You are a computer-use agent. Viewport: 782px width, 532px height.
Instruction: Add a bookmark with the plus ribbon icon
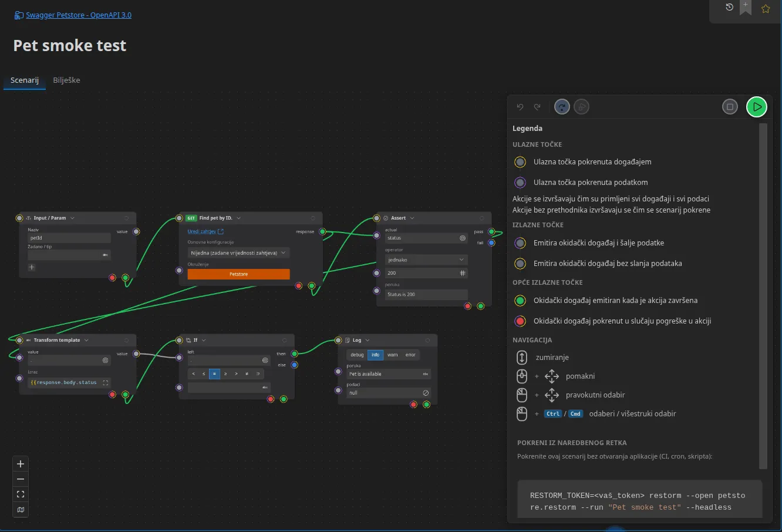[746, 7]
